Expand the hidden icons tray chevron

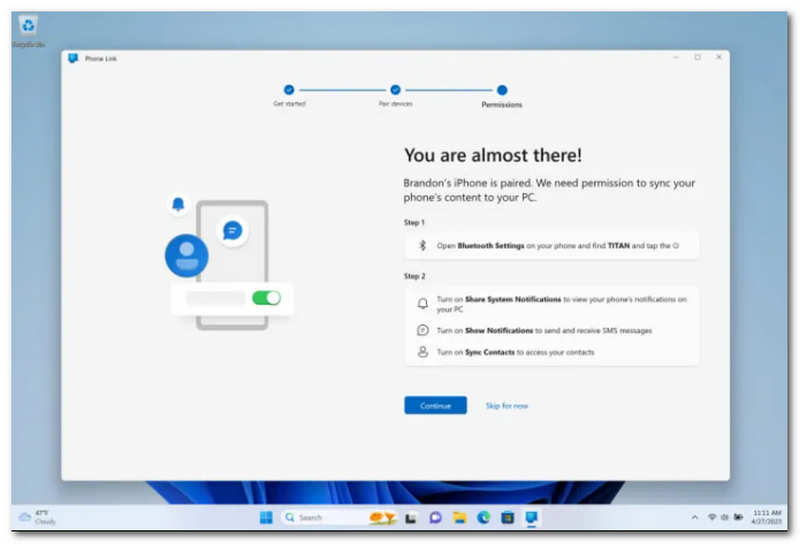tap(694, 517)
